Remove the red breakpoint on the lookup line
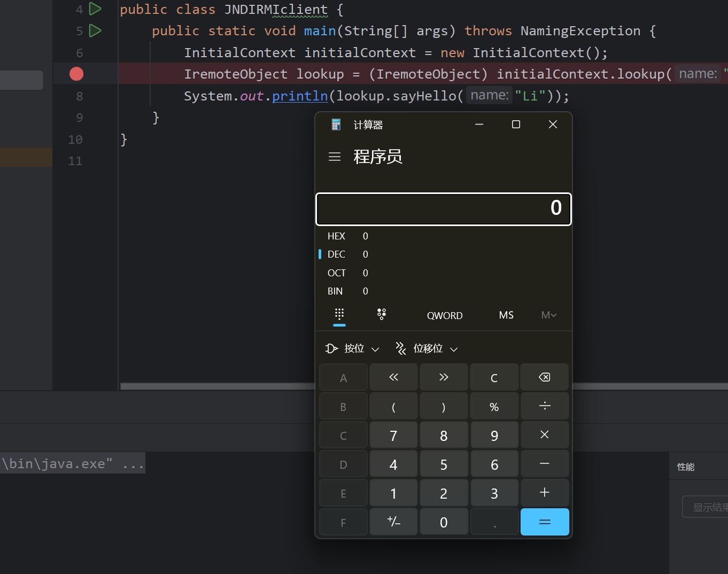728x574 pixels. click(x=76, y=74)
